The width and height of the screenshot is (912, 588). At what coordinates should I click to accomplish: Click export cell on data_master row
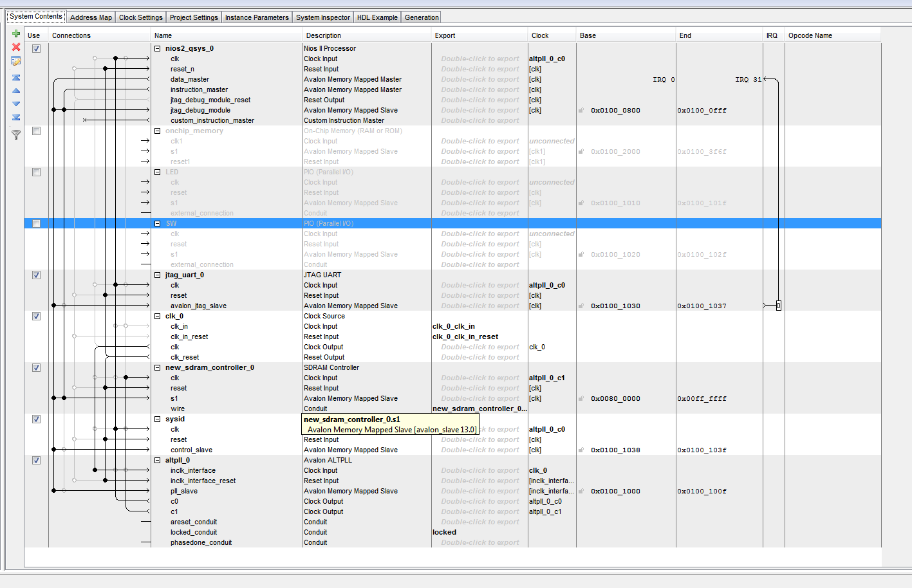tap(480, 79)
